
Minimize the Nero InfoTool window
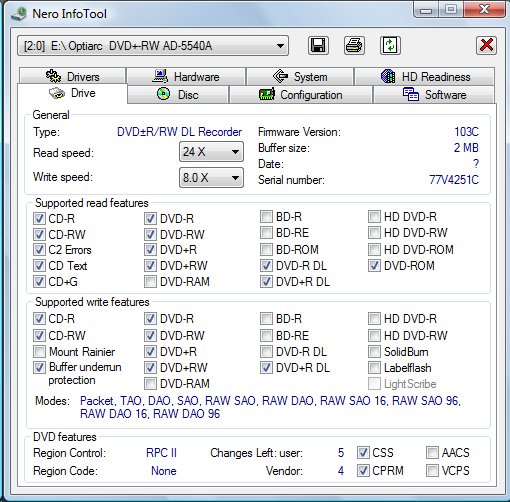[426, 10]
